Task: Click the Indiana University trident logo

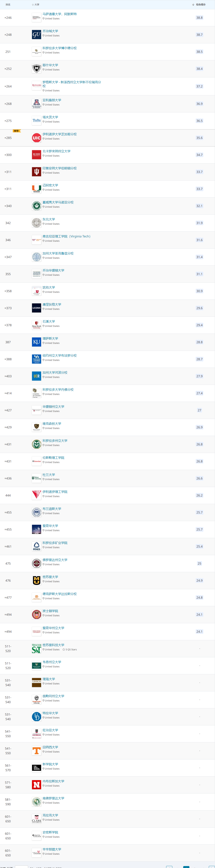Action: coord(36,172)
